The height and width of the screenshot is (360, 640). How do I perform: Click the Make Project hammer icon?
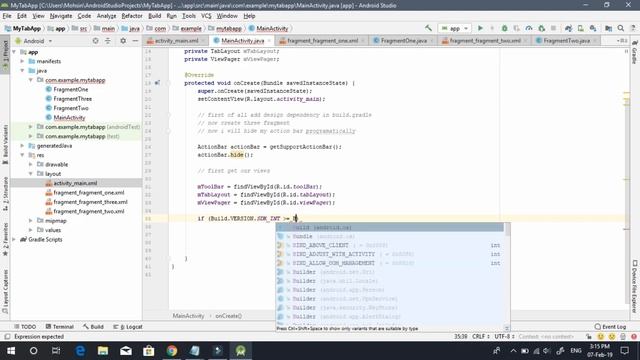(x=428, y=28)
